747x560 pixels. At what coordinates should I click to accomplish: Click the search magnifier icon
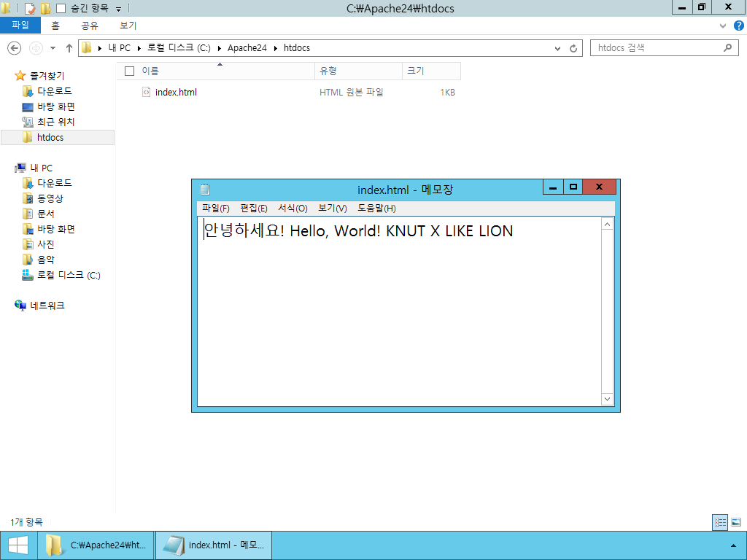(x=727, y=47)
